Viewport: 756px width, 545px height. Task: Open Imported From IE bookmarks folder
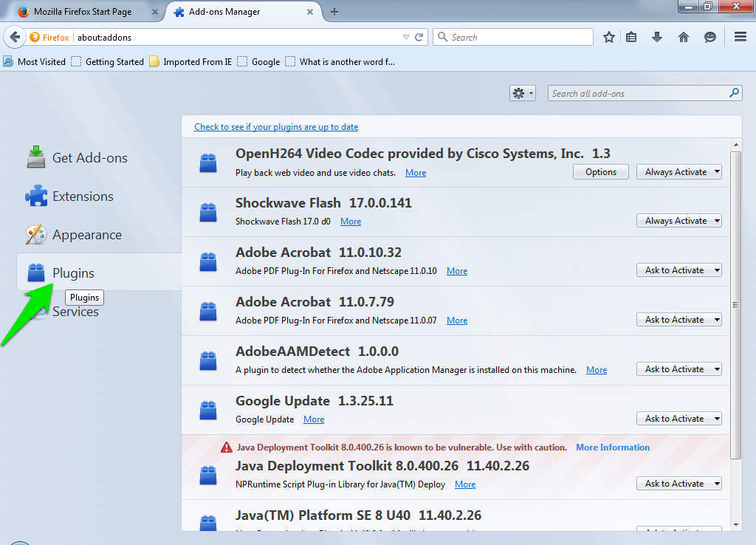(190, 62)
